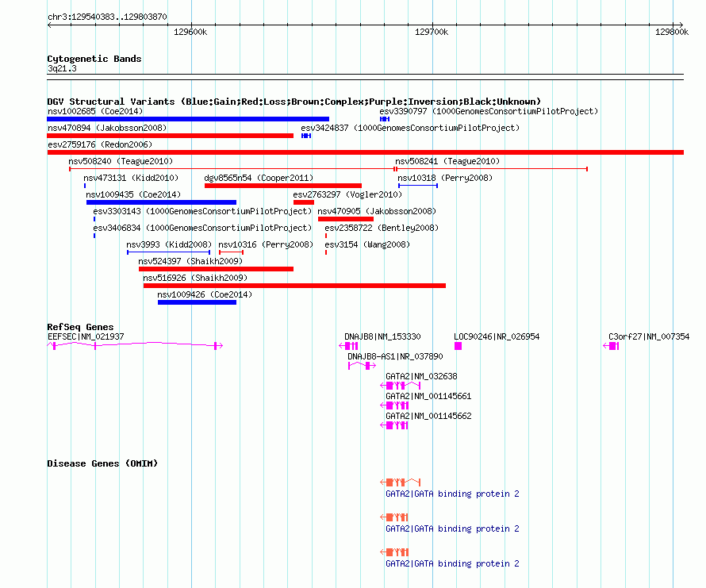Select the dgv8565n54 (Cooper2011) red bar

click(282, 186)
